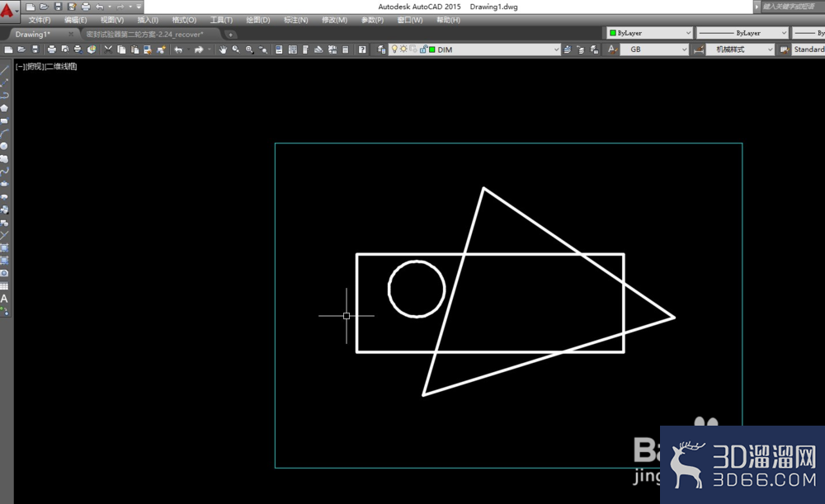Click green ByLayer color swatch

click(x=612, y=33)
